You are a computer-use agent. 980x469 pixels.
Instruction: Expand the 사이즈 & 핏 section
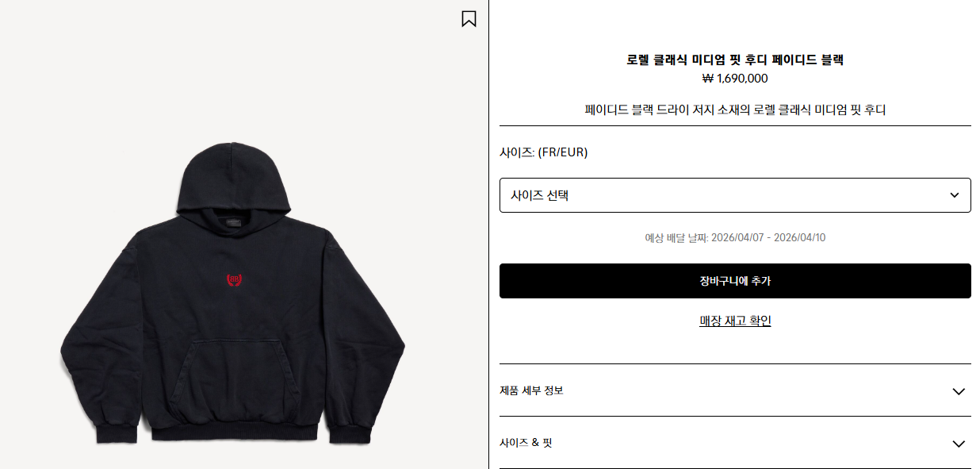tap(735, 443)
